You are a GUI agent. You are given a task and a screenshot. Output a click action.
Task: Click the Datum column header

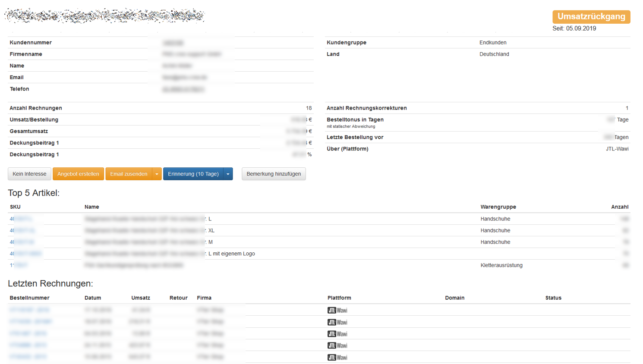click(x=93, y=298)
